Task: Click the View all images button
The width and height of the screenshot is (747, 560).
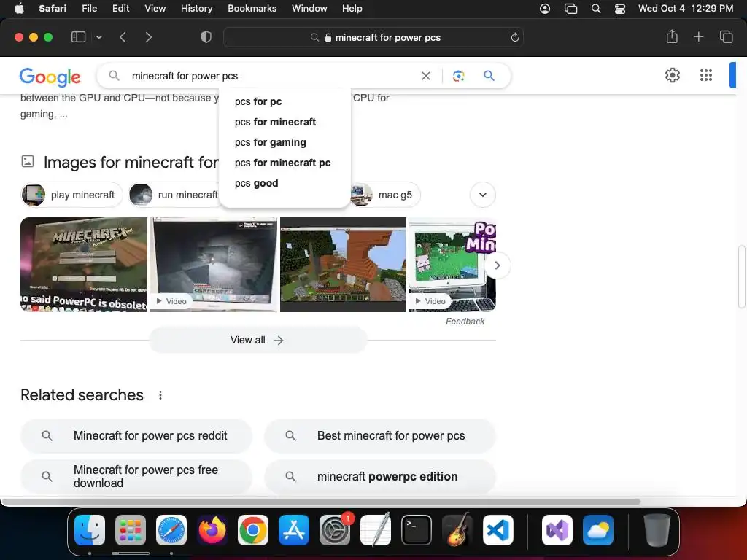Action: [x=258, y=340]
